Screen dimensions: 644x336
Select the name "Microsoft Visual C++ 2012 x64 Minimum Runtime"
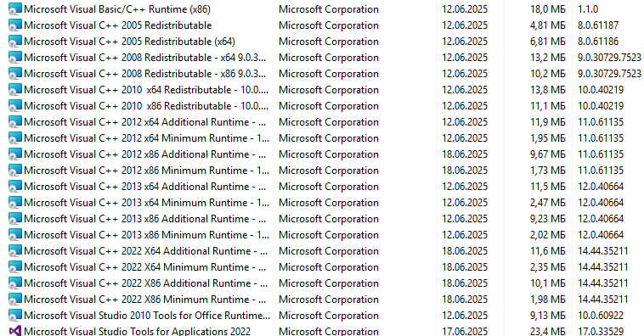coord(147,138)
